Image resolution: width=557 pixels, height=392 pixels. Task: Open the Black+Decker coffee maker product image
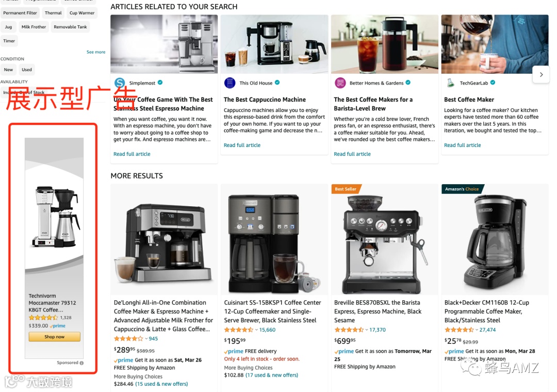[495, 239]
